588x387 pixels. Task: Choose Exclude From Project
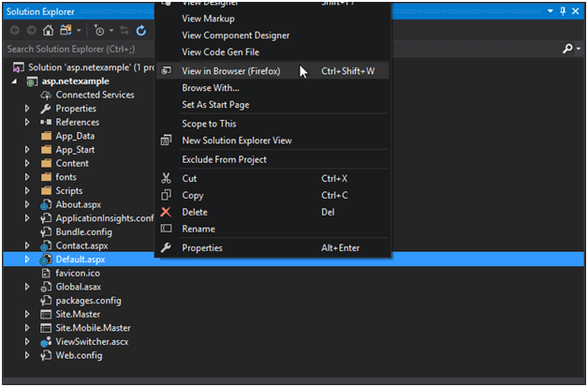coord(224,159)
